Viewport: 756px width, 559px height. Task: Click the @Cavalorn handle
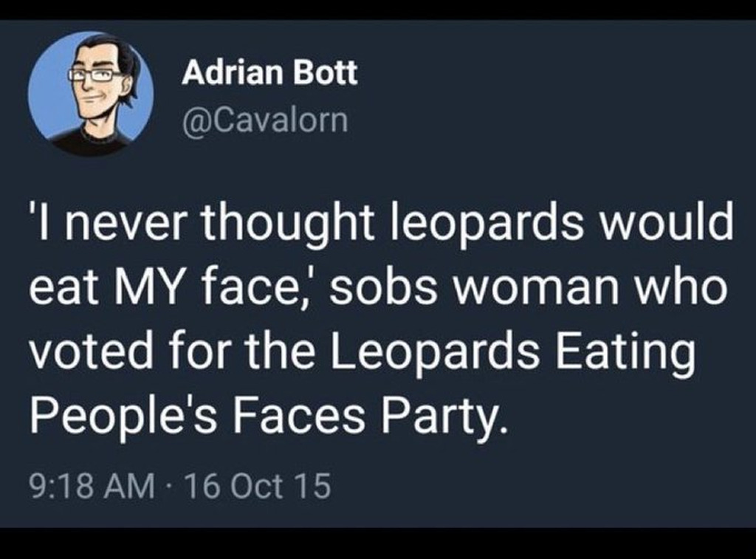[264, 120]
